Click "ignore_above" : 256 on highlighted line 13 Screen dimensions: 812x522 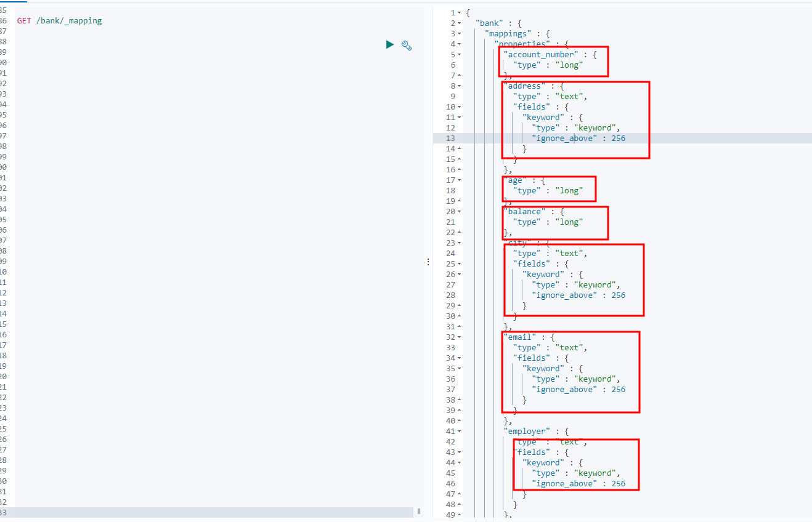pyautogui.click(x=579, y=139)
